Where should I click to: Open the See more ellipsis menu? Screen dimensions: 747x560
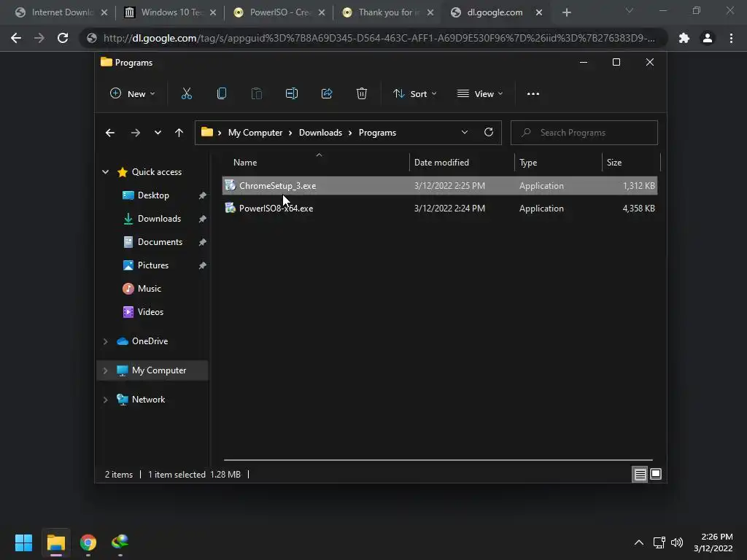tap(533, 94)
